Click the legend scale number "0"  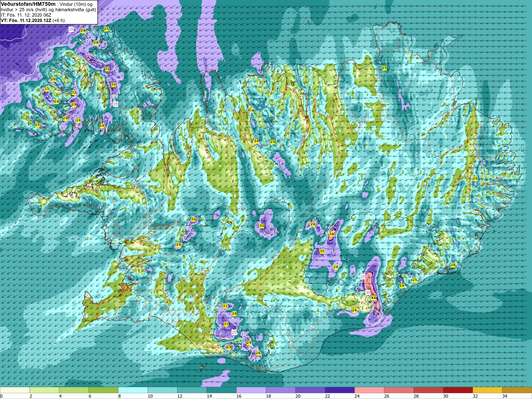click(1, 396)
